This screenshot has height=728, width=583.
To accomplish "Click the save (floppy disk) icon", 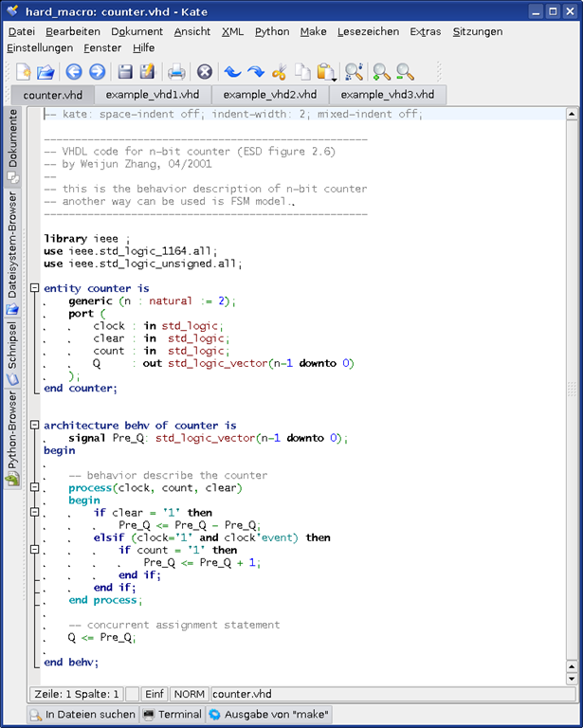I will [124, 72].
